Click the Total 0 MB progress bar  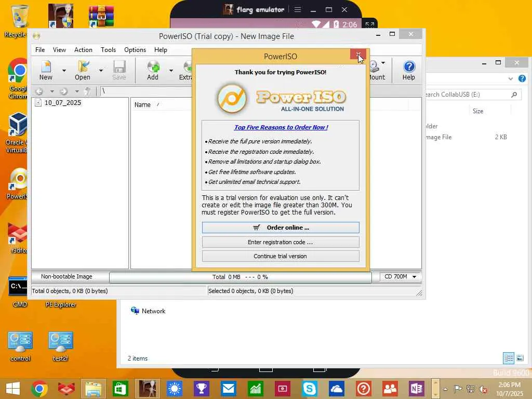click(240, 277)
